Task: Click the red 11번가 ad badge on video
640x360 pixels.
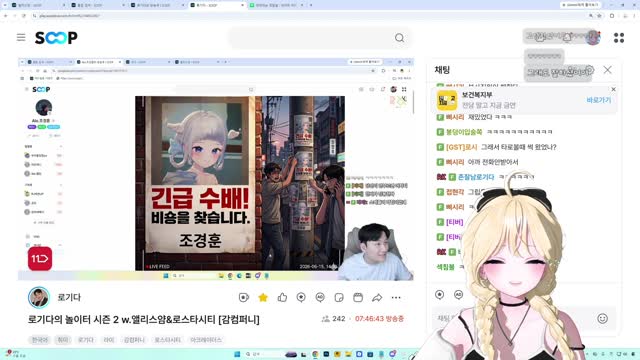Action: [40, 258]
